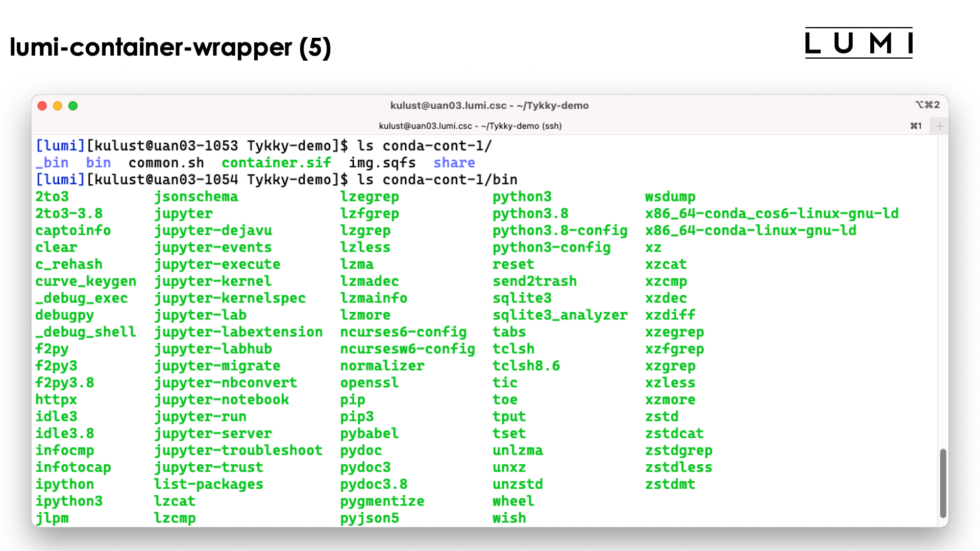The width and height of the screenshot is (980, 551).
Task: Click the list-packages entry
Action: pyautogui.click(x=209, y=484)
